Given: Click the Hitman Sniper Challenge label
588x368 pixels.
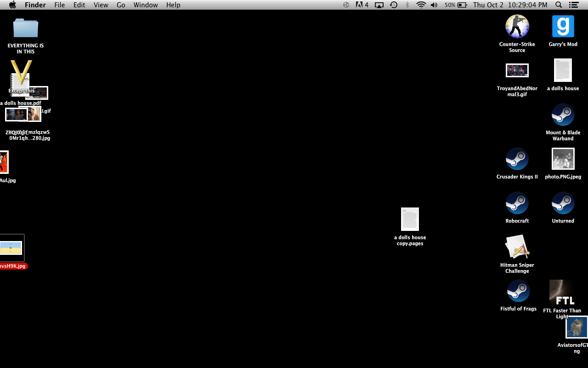Looking at the screenshot, I should [517, 268].
